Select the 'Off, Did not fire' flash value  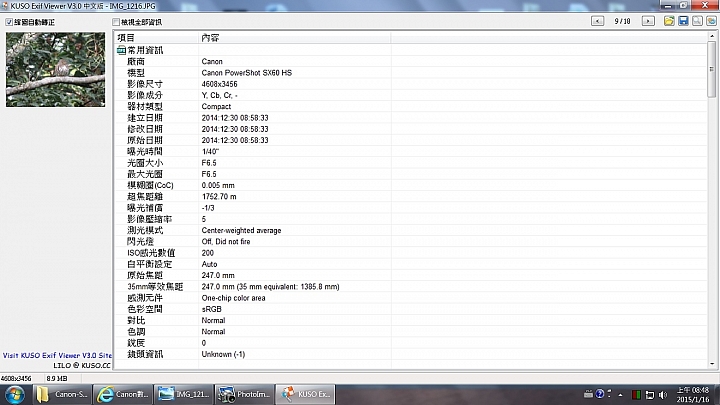tap(226, 242)
